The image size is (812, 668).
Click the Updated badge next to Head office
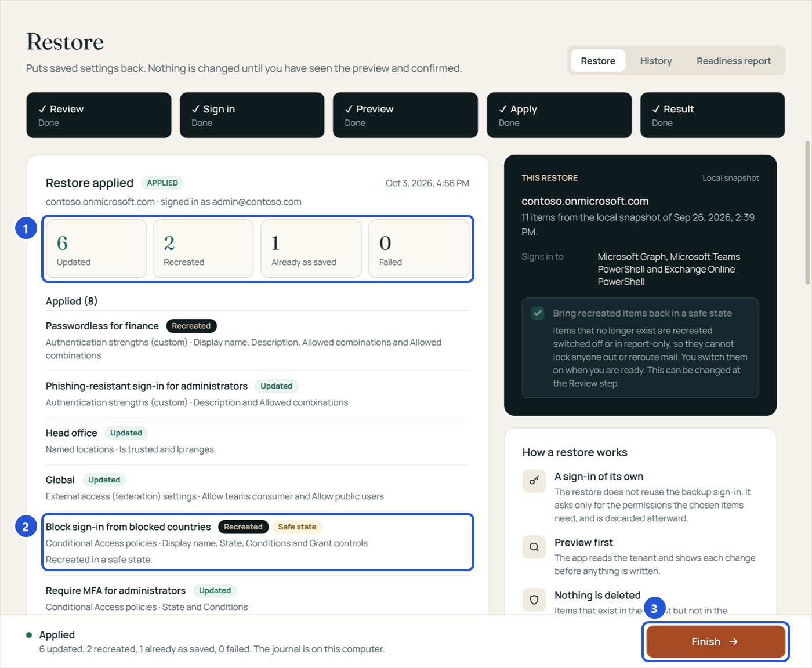click(126, 433)
